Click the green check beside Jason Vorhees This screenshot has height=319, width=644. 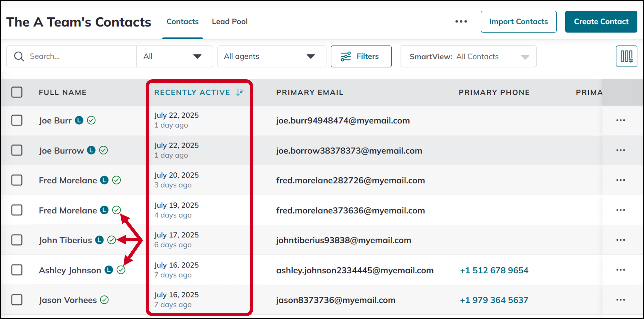pos(104,300)
